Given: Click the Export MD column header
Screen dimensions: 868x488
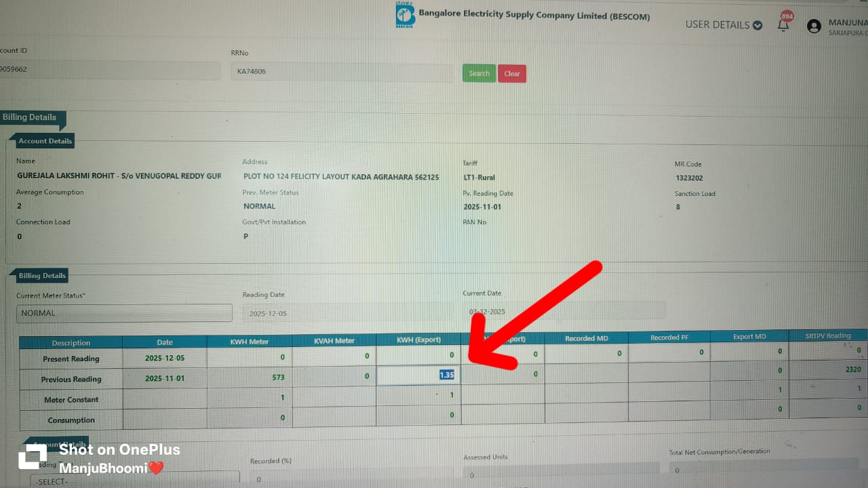Looking at the screenshot, I should (x=750, y=336).
